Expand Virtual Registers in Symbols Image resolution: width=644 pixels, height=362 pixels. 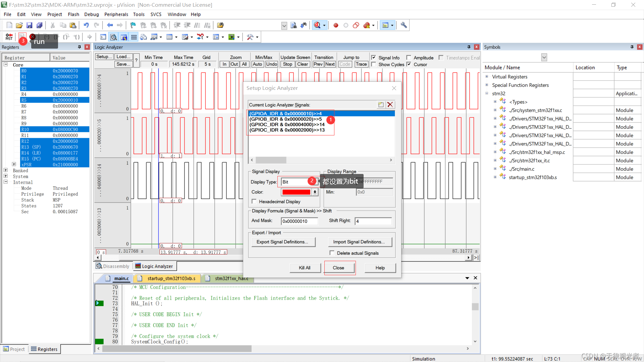(487, 77)
